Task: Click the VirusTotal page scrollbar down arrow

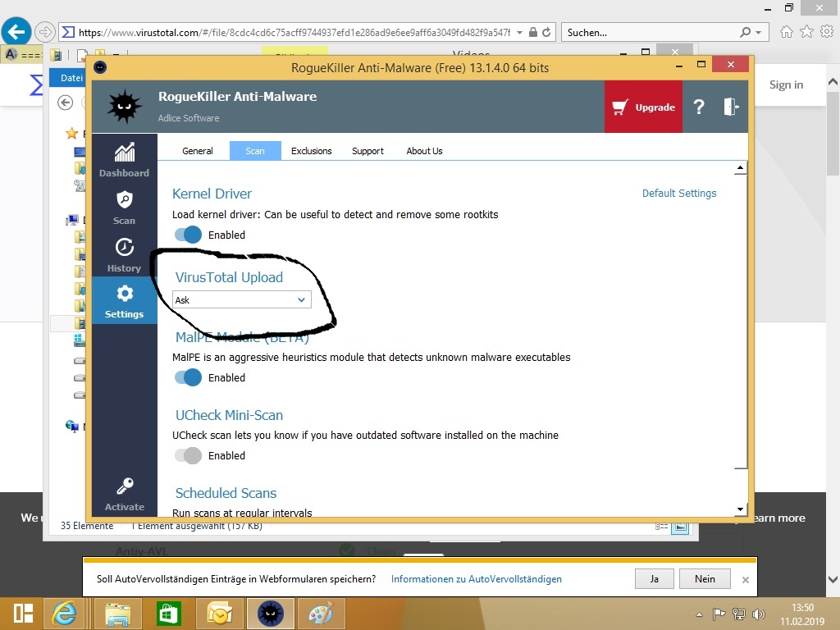Action: [x=833, y=579]
